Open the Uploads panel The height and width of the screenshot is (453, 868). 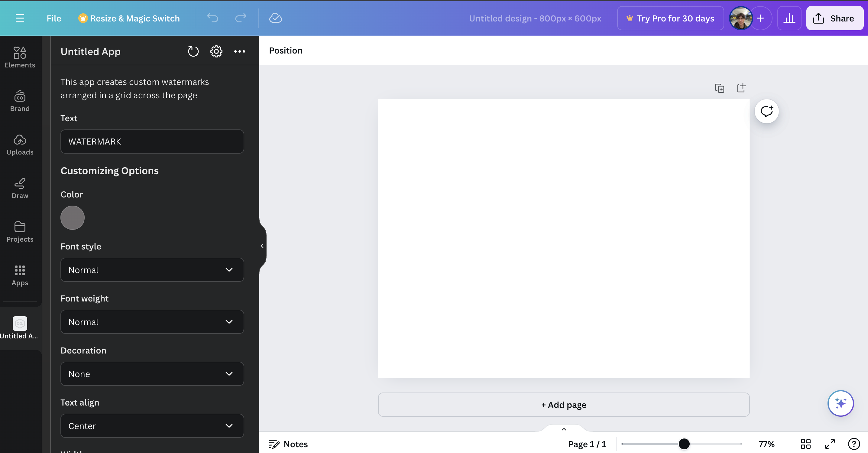tap(20, 144)
